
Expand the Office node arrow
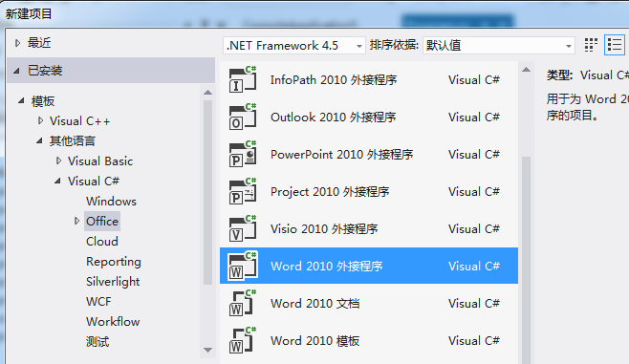point(76,221)
